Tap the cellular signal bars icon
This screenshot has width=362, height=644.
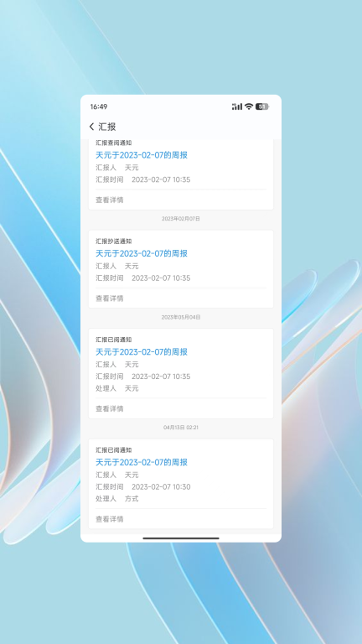click(x=237, y=106)
